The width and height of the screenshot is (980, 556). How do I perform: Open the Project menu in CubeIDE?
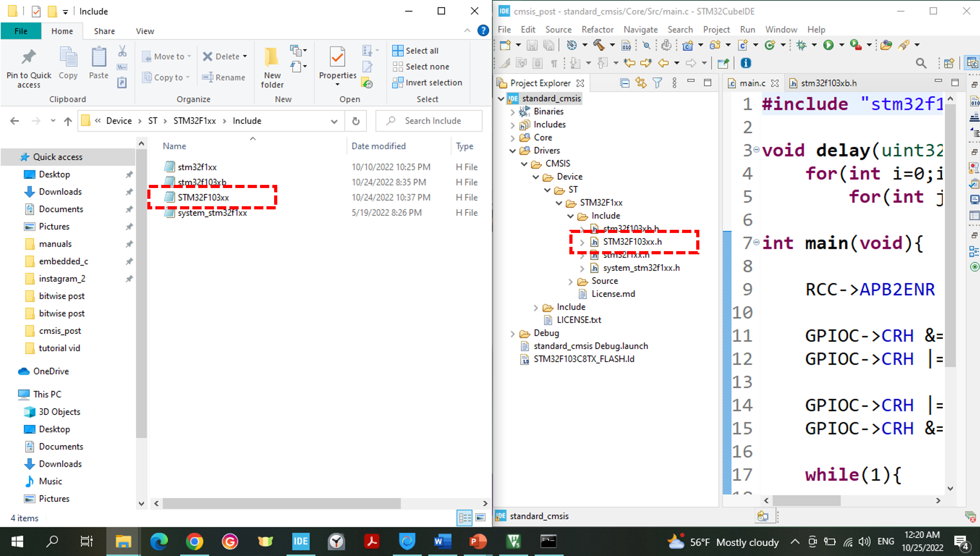[x=716, y=29]
